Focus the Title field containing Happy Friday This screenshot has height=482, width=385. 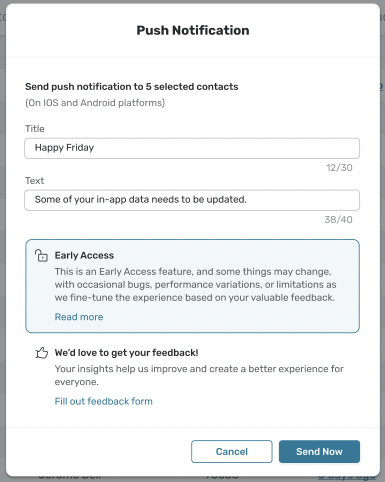click(x=192, y=148)
